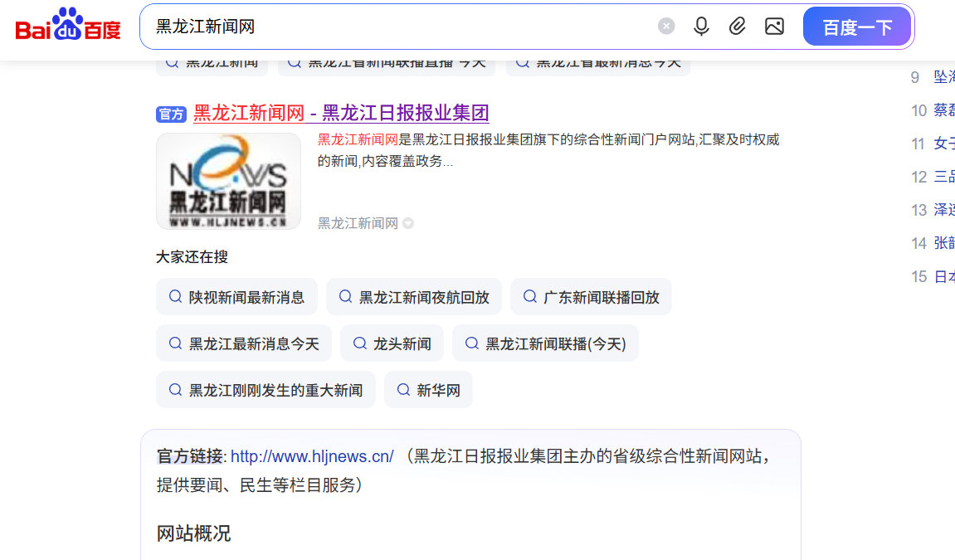Click the 黑龙江新闻网 source name under the snippet

358,223
